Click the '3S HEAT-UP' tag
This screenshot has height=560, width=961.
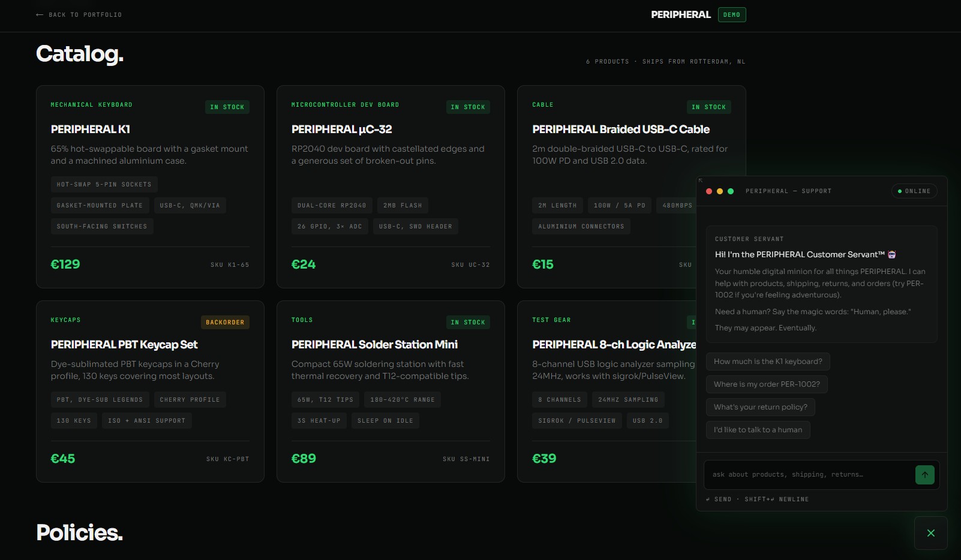(x=319, y=421)
